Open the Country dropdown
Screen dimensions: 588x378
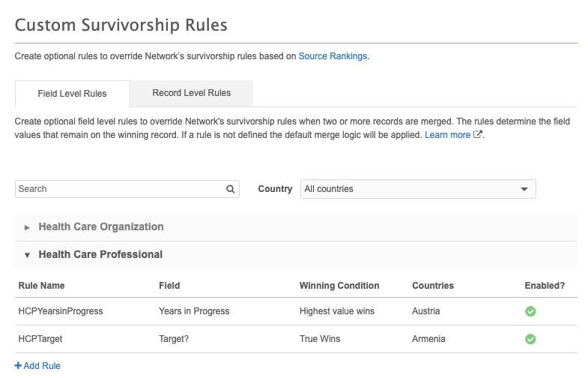[x=418, y=189]
